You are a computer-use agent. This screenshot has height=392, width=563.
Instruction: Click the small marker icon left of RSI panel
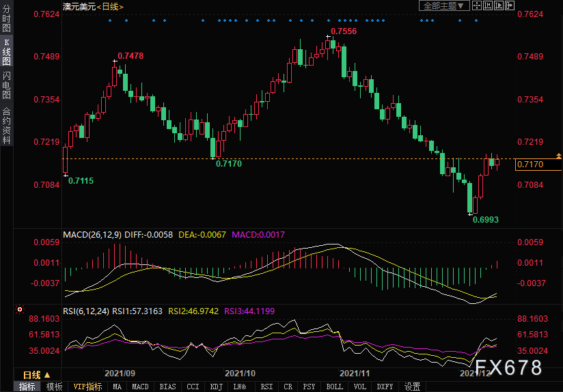[19, 309]
